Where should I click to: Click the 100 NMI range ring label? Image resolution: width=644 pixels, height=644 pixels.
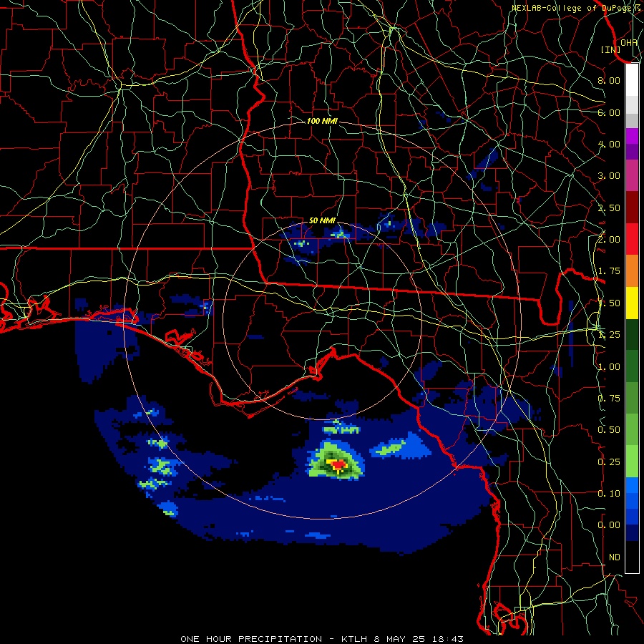tap(322, 121)
